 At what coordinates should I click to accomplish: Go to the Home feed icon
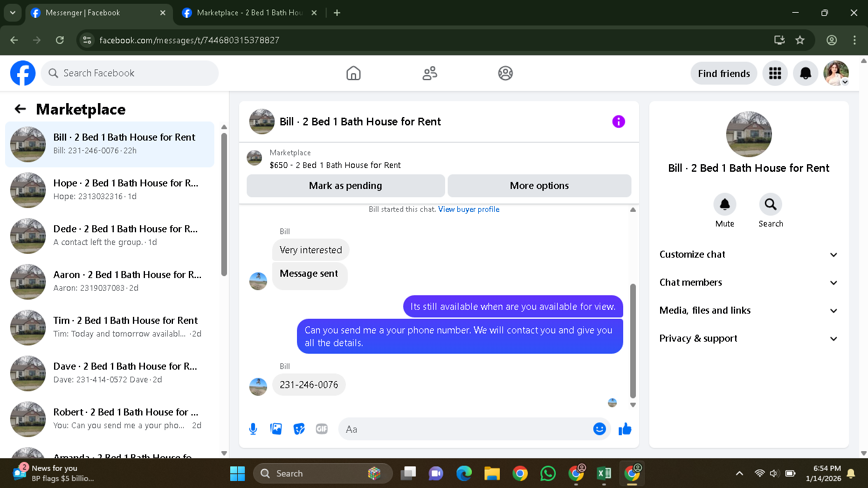[x=354, y=73]
